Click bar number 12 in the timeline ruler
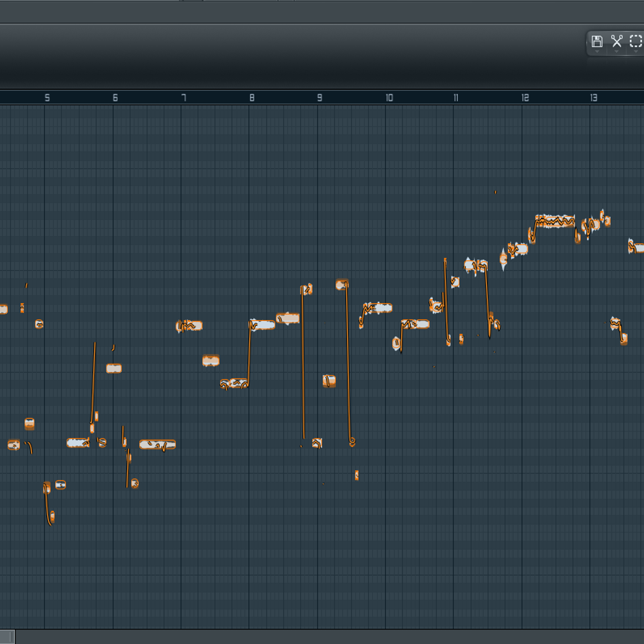644x644 pixels. click(525, 97)
